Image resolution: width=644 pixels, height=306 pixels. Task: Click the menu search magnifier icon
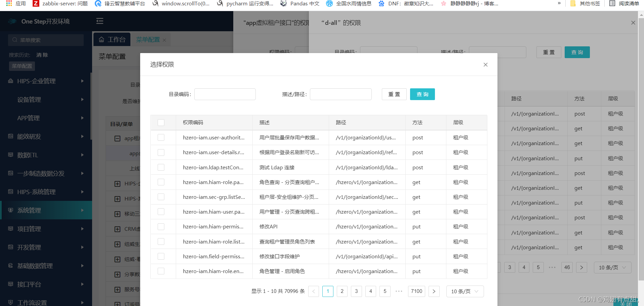coord(15,40)
